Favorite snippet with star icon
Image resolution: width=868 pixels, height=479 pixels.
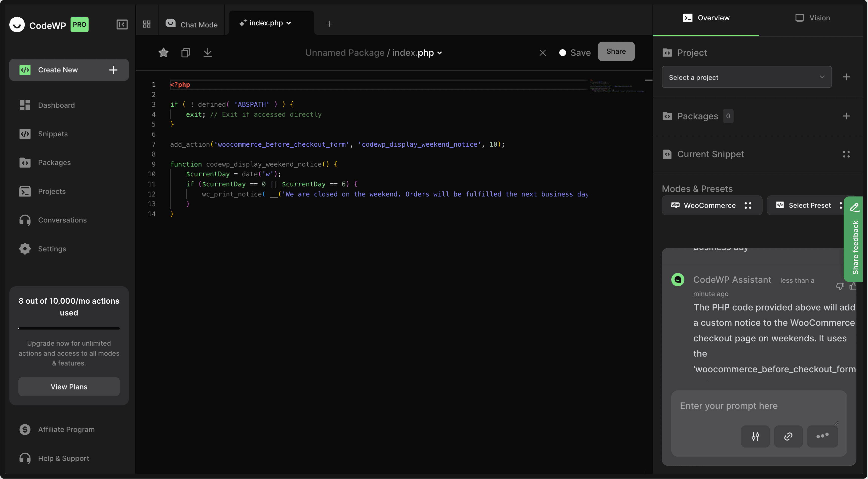(x=164, y=53)
